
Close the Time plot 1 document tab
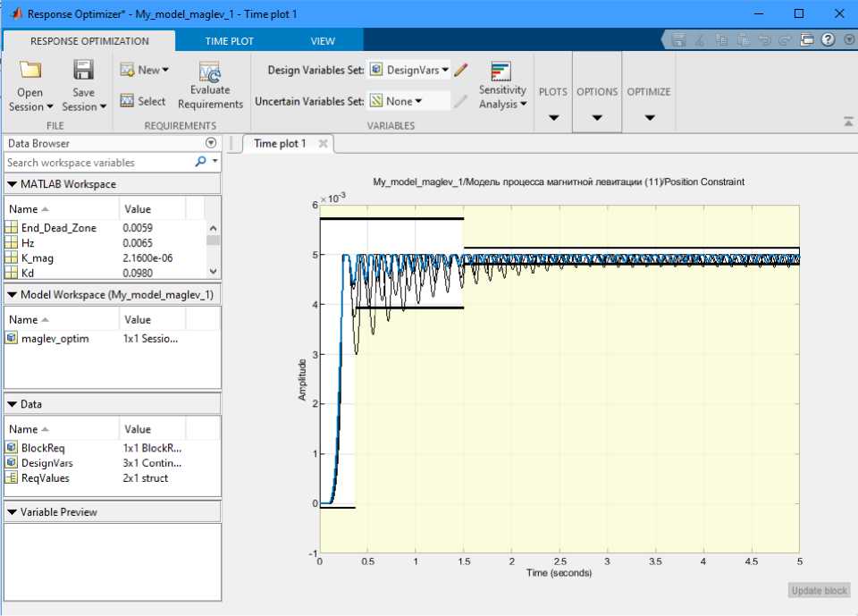click(x=323, y=143)
